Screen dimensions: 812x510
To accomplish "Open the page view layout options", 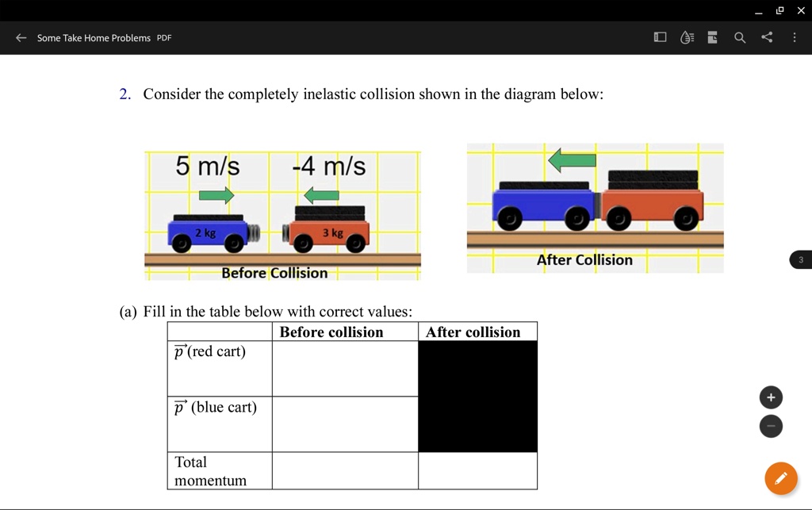I will [660, 37].
